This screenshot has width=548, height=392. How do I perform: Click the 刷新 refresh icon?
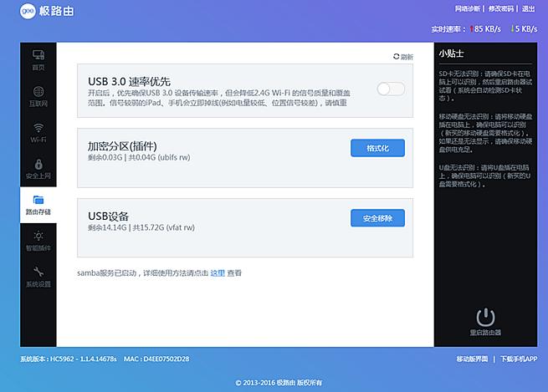tap(396, 57)
